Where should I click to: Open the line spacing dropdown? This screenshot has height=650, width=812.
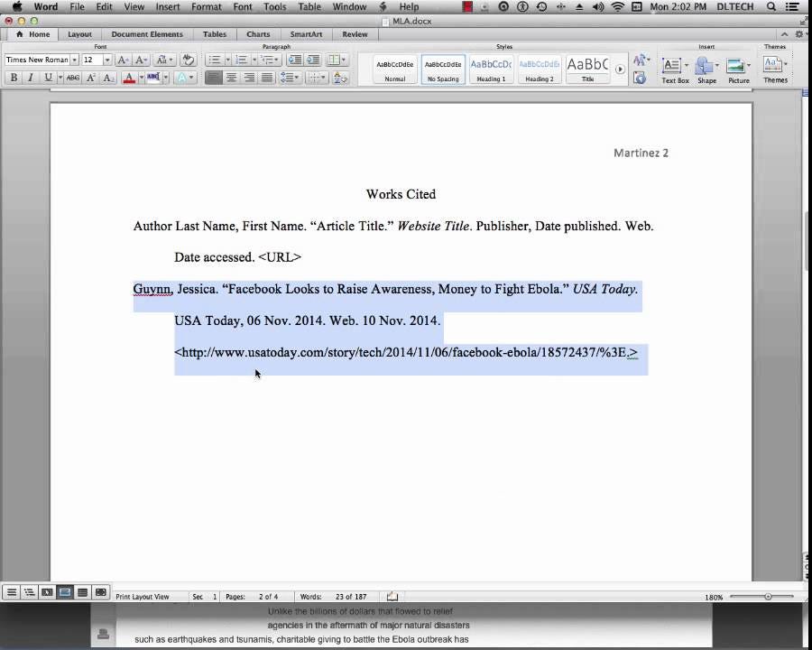[291, 78]
